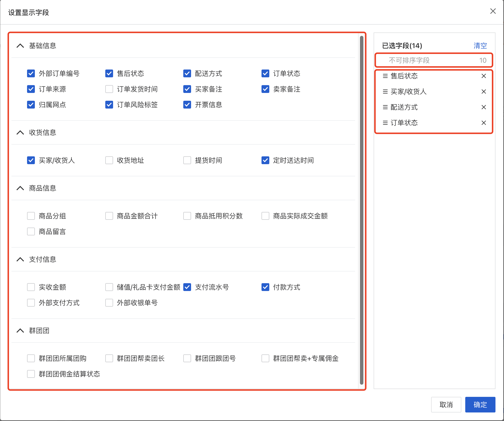Collapse the 收货信息 section
The width and height of the screenshot is (504, 421).
(20, 132)
